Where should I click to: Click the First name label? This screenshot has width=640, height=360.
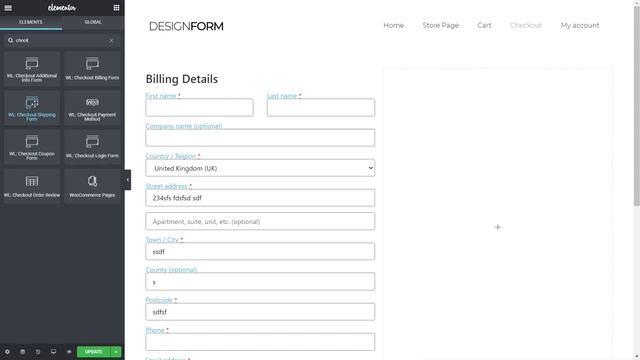pos(163,96)
